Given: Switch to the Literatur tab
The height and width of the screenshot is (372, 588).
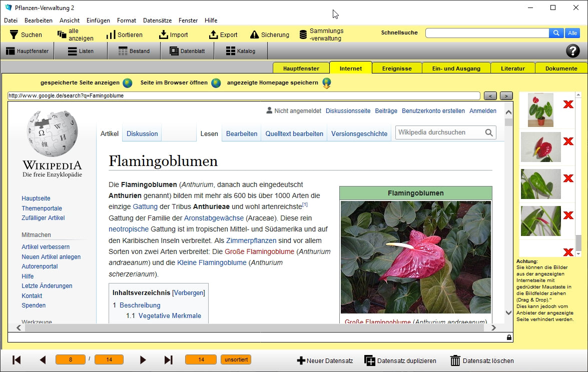Looking at the screenshot, I should pyautogui.click(x=512, y=68).
